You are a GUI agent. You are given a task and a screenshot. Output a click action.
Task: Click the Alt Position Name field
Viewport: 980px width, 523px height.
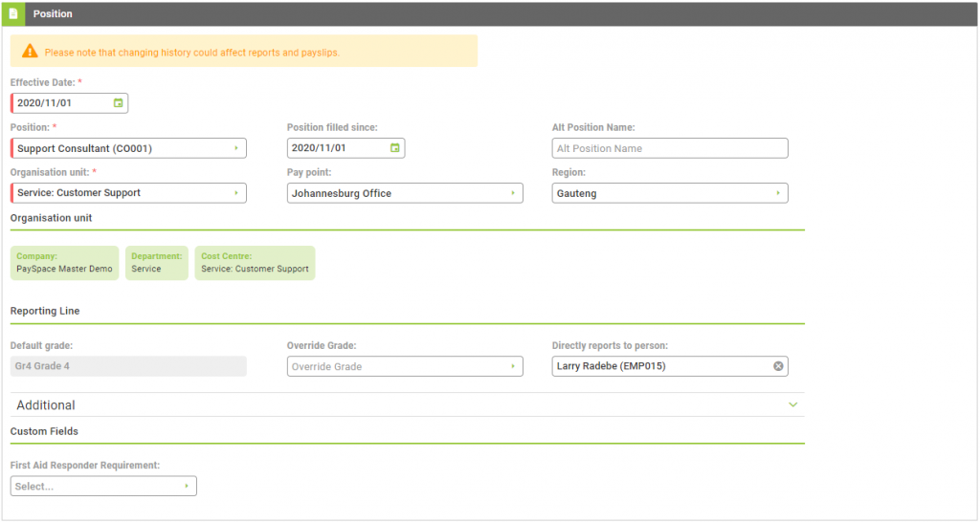[x=670, y=148]
